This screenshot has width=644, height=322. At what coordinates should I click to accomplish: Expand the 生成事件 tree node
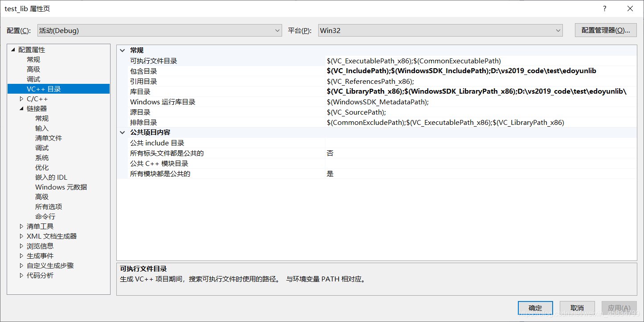coord(21,256)
